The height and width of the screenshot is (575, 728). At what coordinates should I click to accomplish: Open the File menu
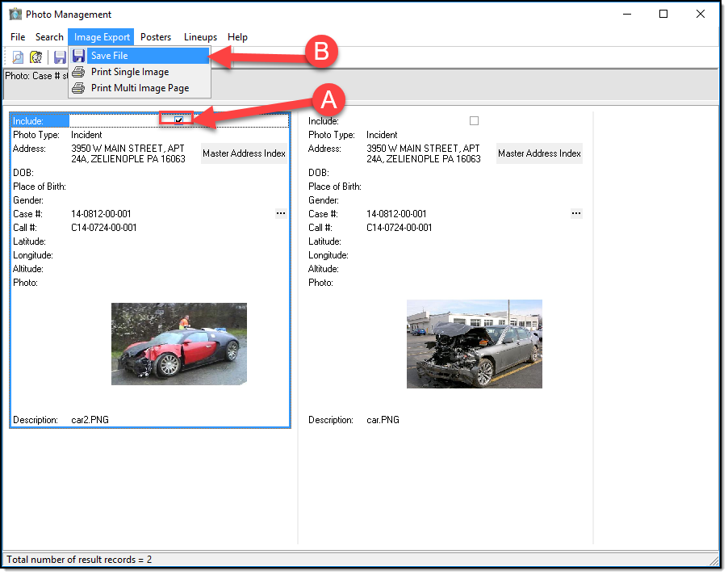pyautogui.click(x=18, y=37)
